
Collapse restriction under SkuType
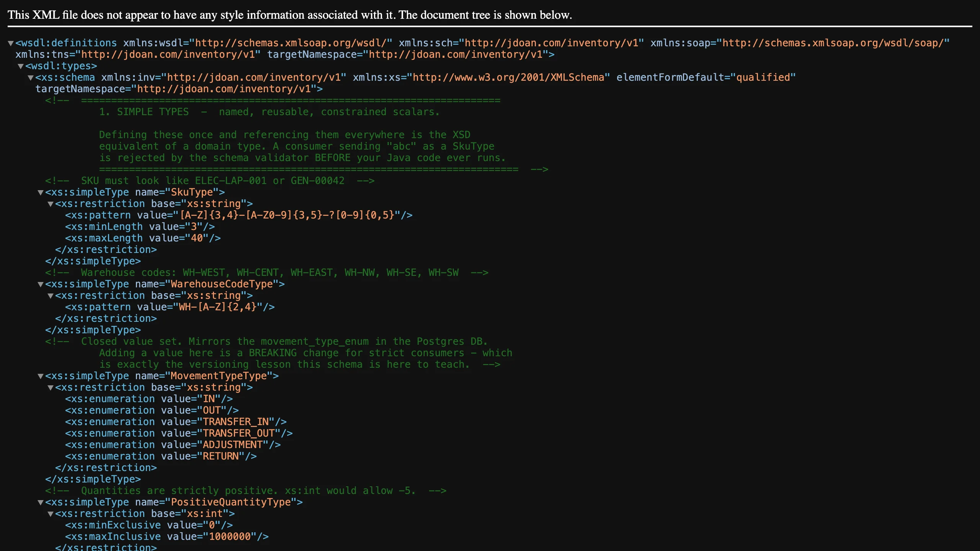tap(51, 204)
